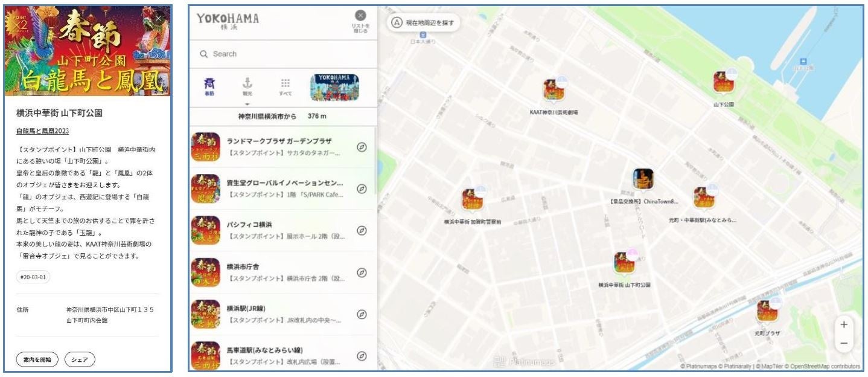Click 神奈川県横浜市から 376 m distance text
Image resolution: width=868 pixels, height=377 pixels.
pos(282,116)
